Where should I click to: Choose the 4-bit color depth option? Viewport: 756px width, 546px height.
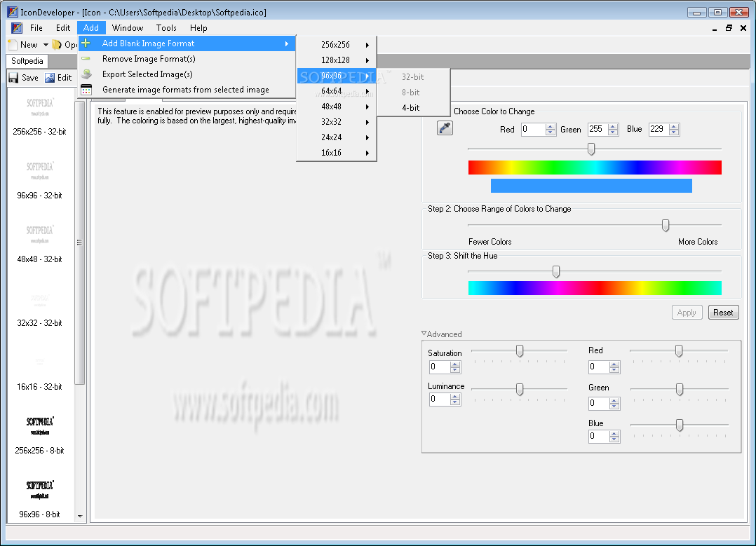[x=414, y=107]
